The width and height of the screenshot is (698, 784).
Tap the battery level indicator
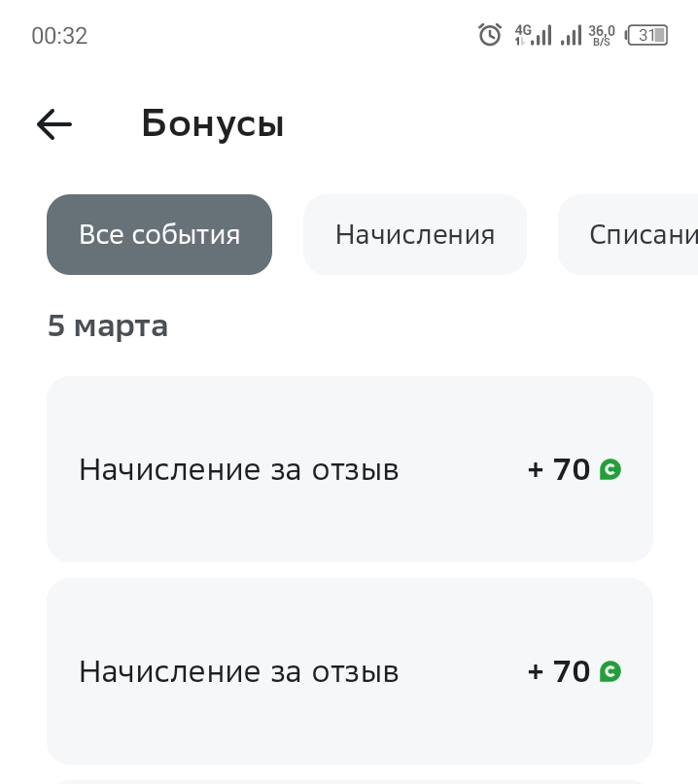click(646, 35)
